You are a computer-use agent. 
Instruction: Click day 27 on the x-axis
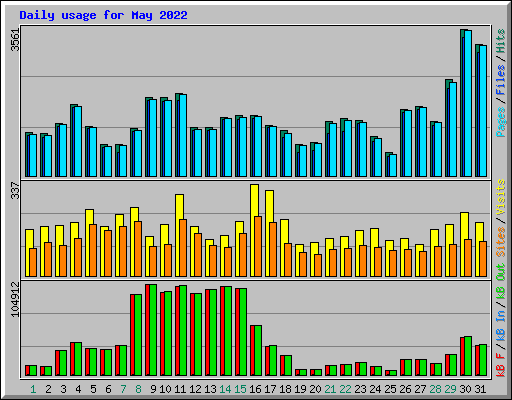(x=420, y=389)
